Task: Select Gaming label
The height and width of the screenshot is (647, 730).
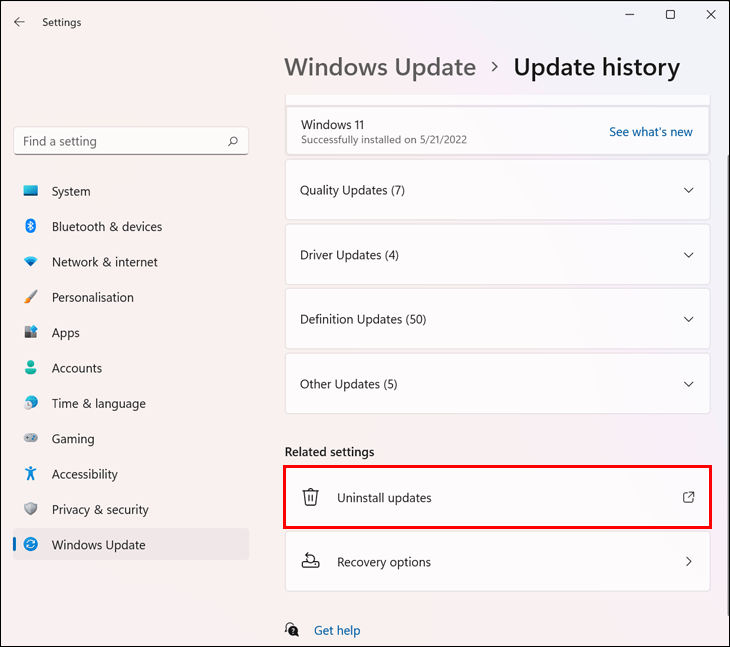Action: 73,439
